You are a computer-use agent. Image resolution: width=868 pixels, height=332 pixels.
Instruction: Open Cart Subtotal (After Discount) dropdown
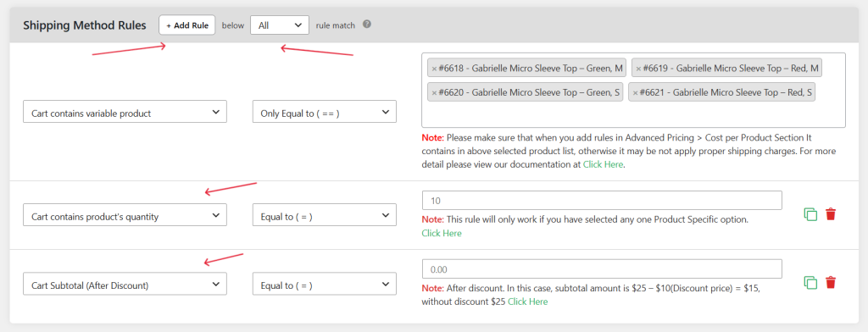click(x=125, y=284)
